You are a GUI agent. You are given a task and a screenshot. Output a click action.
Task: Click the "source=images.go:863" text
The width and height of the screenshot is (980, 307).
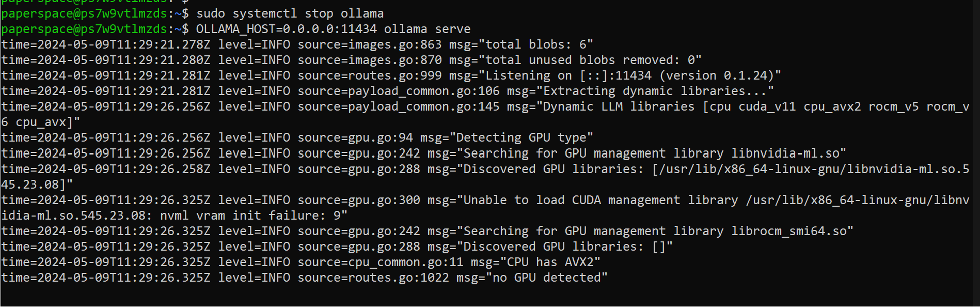pos(369,44)
